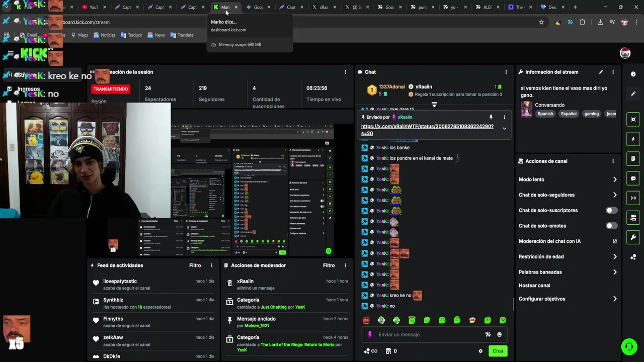Screen dimensions: 644x362
Task: Click the Spanish stream tag
Action: point(545,114)
